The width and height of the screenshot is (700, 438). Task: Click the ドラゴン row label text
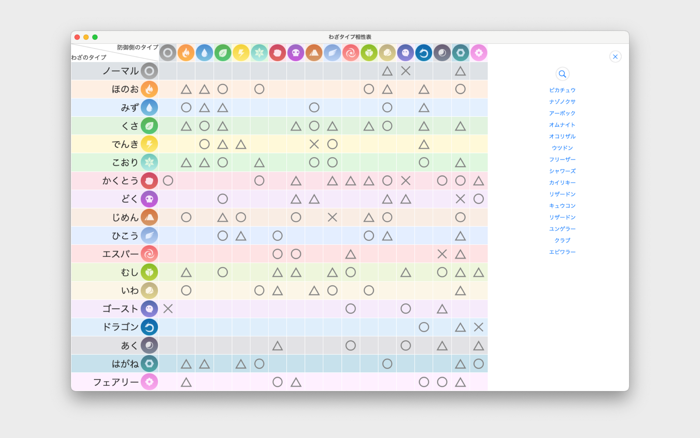(121, 327)
